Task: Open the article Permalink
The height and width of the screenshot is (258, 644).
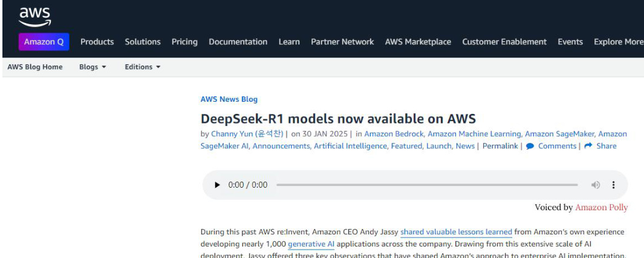Action: 500,146
